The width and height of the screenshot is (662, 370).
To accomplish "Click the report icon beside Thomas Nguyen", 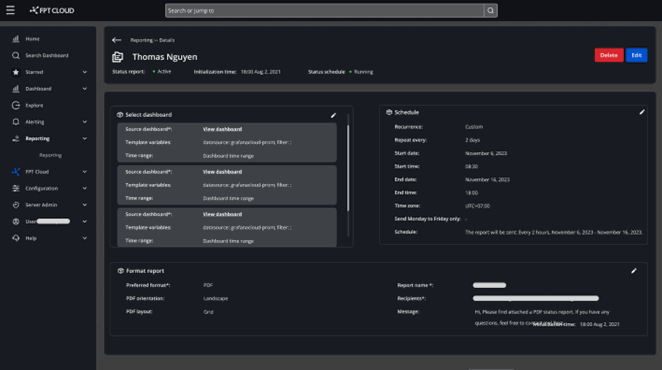I will click(x=118, y=57).
